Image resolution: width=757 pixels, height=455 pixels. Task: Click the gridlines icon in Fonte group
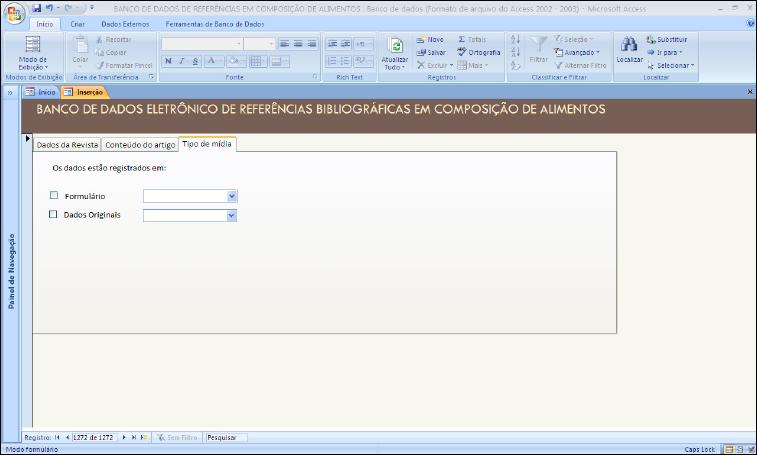pos(257,61)
